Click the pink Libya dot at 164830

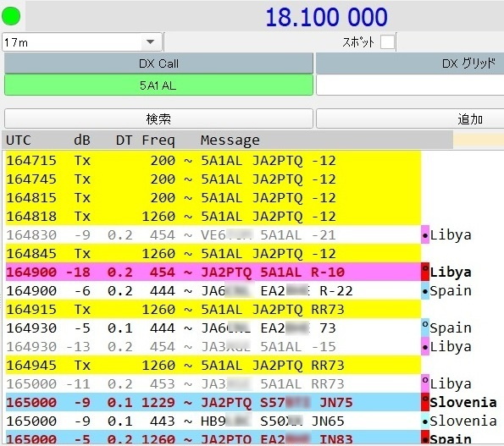pyautogui.click(x=425, y=235)
